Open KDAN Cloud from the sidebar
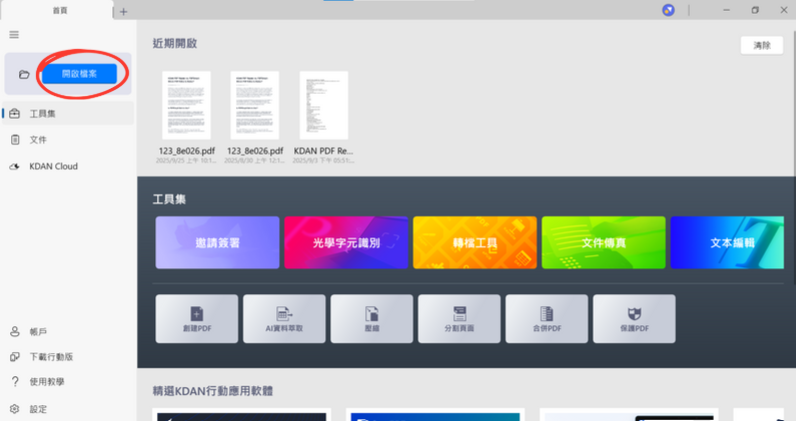This screenshot has width=796, height=421. pyautogui.click(x=52, y=167)
